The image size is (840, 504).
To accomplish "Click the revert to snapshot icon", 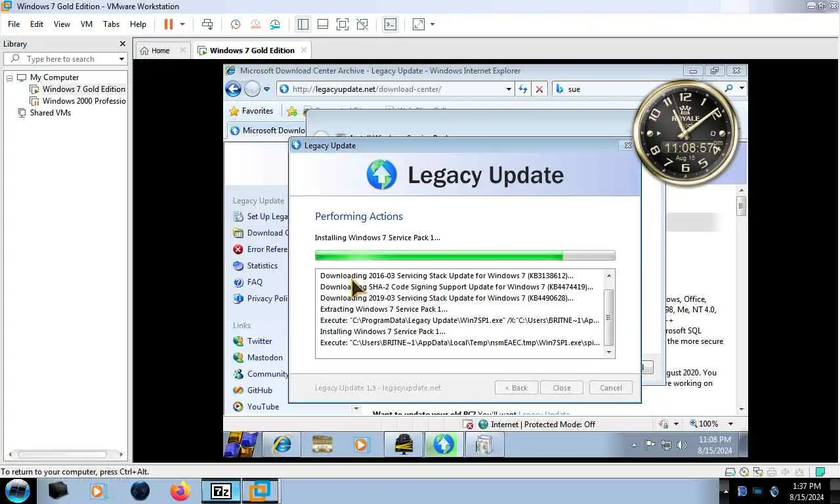I will tap(255, 24).
